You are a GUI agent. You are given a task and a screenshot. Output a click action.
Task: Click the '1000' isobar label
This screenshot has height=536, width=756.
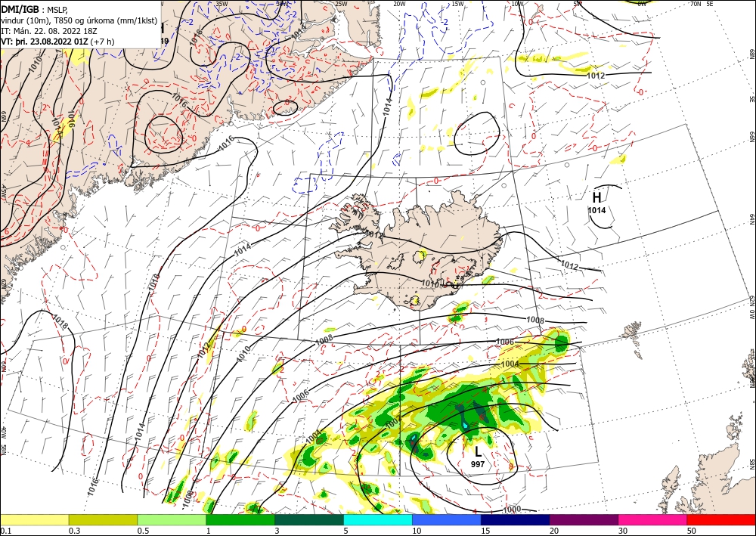coord(512,510)
